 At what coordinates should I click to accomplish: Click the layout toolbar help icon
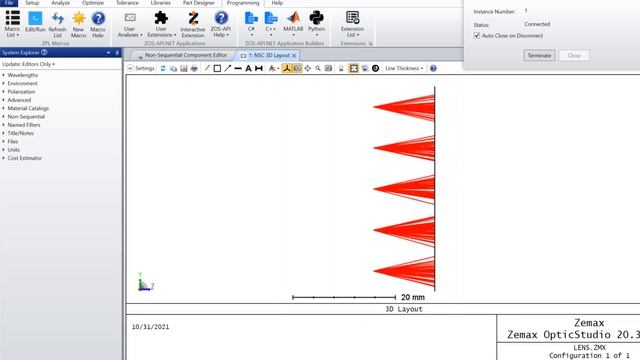click(433, 68)
